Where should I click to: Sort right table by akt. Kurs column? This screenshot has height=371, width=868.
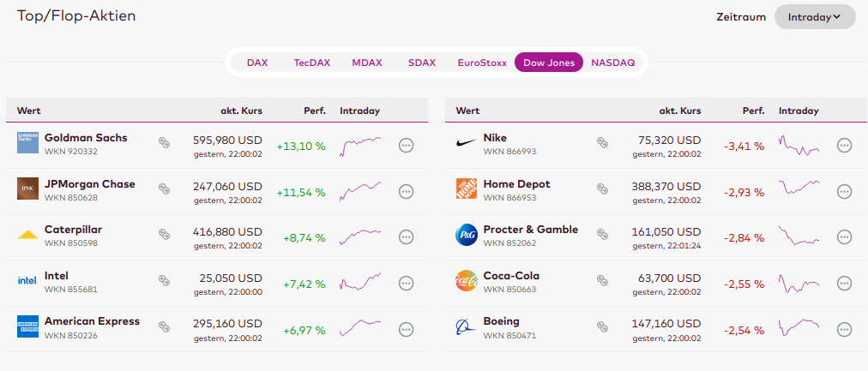click(680, 111)
